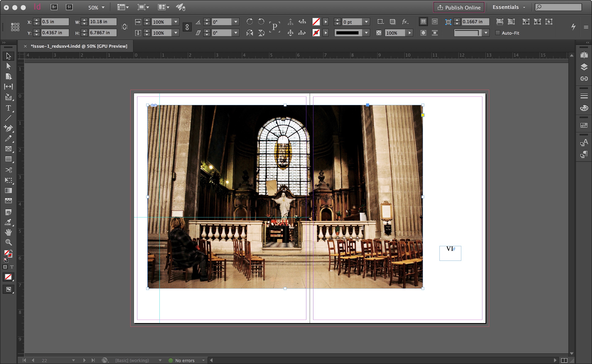Go to next page arrow
The height and width of the screenshot is (364, 592).
84,360
